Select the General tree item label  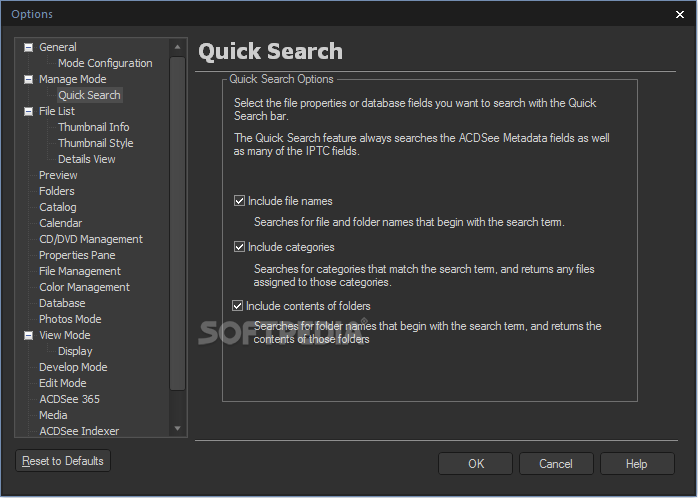point(57,47)
